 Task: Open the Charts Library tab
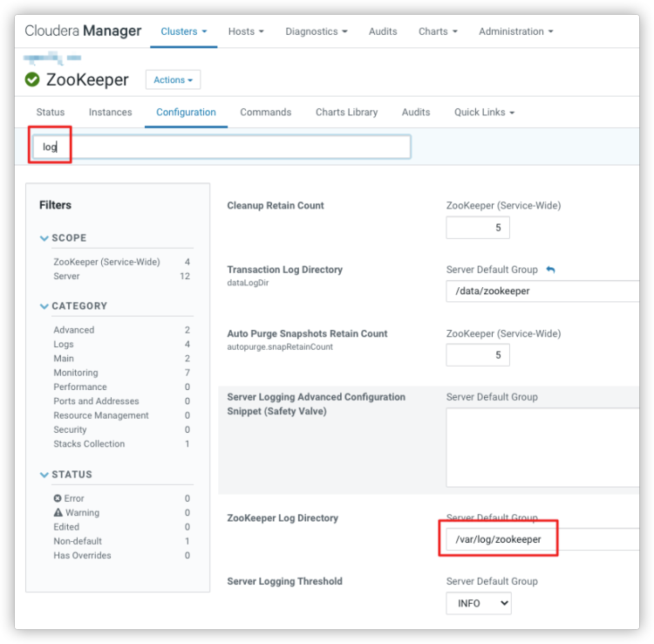point(346,113)
